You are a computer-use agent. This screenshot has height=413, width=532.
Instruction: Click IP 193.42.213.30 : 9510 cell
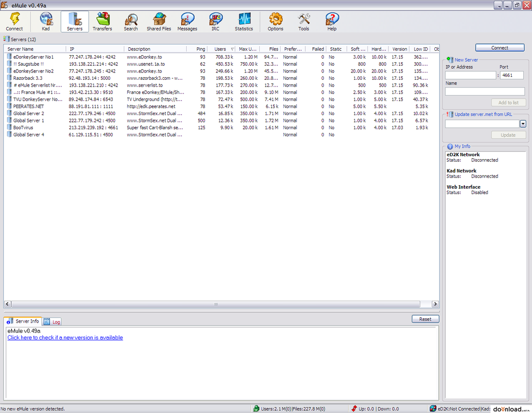[x=91, y=92]
